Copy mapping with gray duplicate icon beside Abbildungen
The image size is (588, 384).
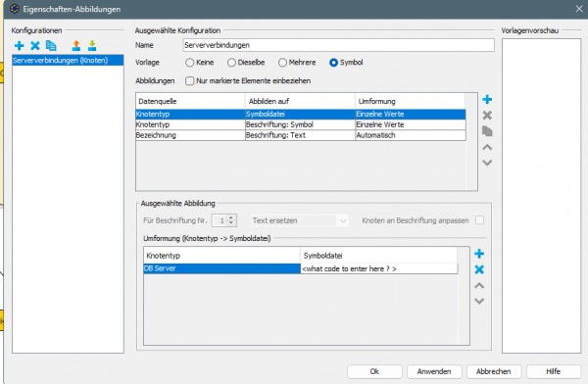point(487,131)
